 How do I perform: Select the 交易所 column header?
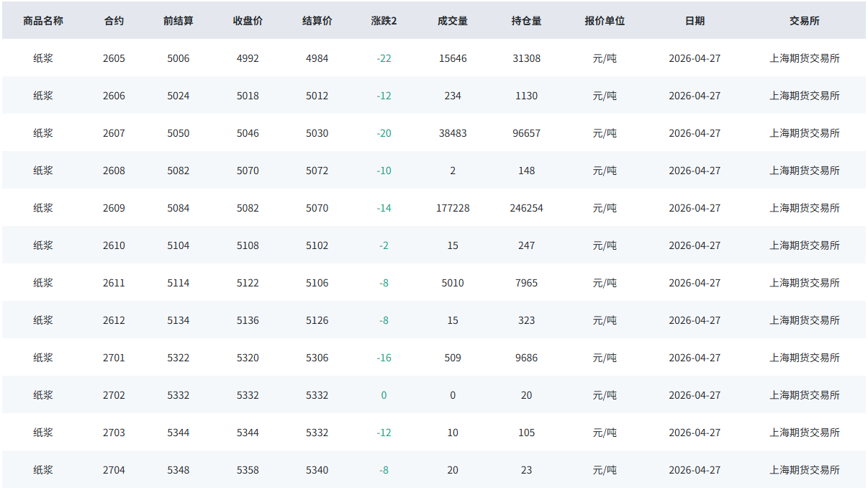click(x=804, y=21)
